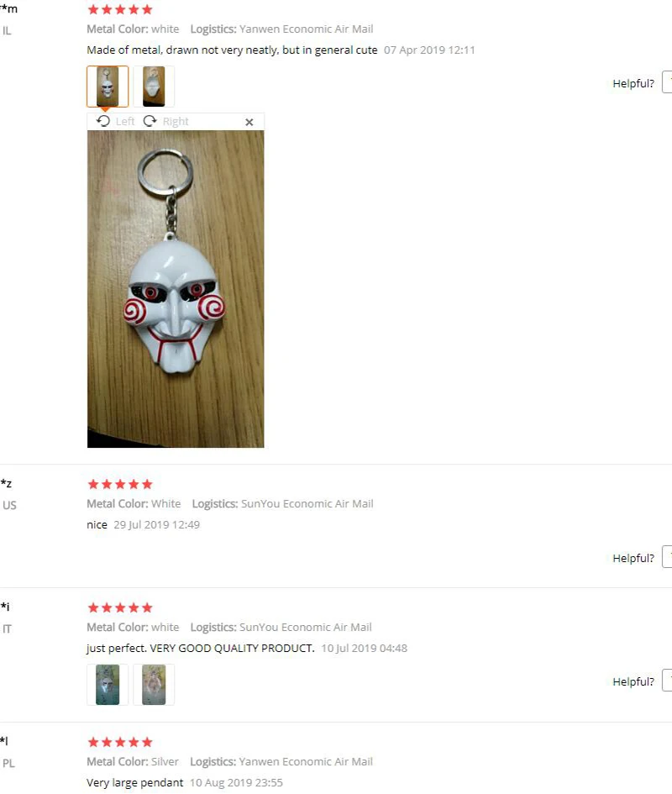Click the 'Right' rotate label
672x794 pixels.
[x=176, y=122]
